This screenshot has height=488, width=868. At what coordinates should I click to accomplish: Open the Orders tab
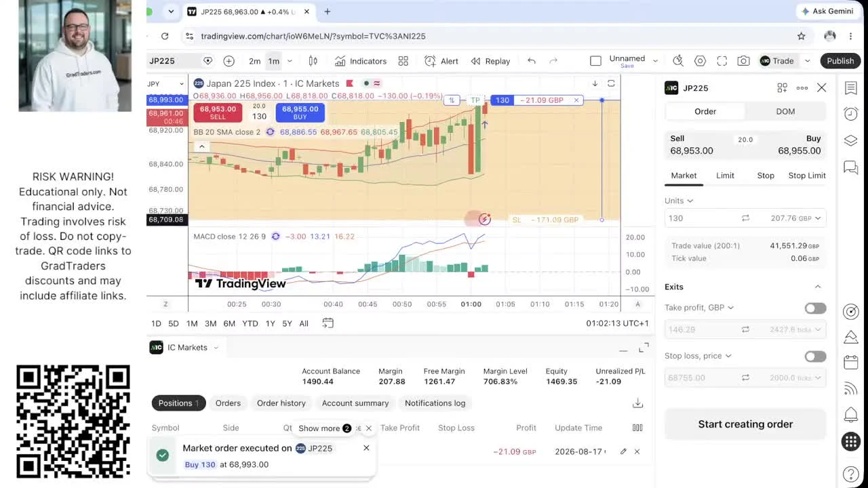(228, 403)
